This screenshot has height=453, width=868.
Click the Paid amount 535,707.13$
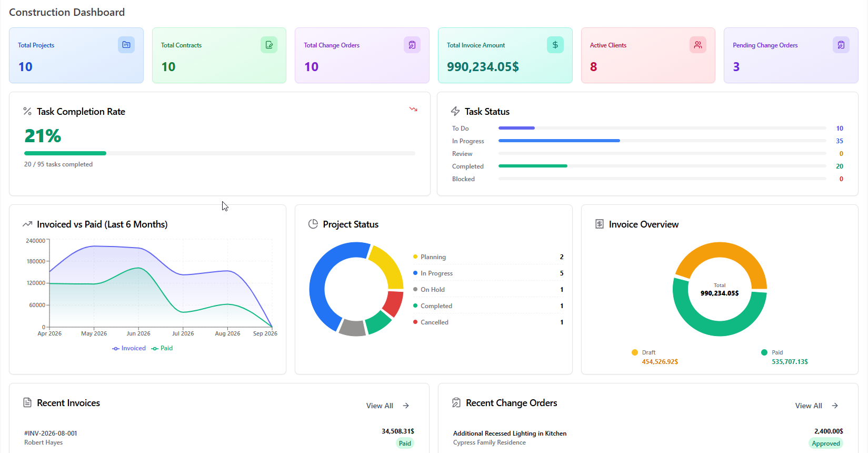coord(790,362)
